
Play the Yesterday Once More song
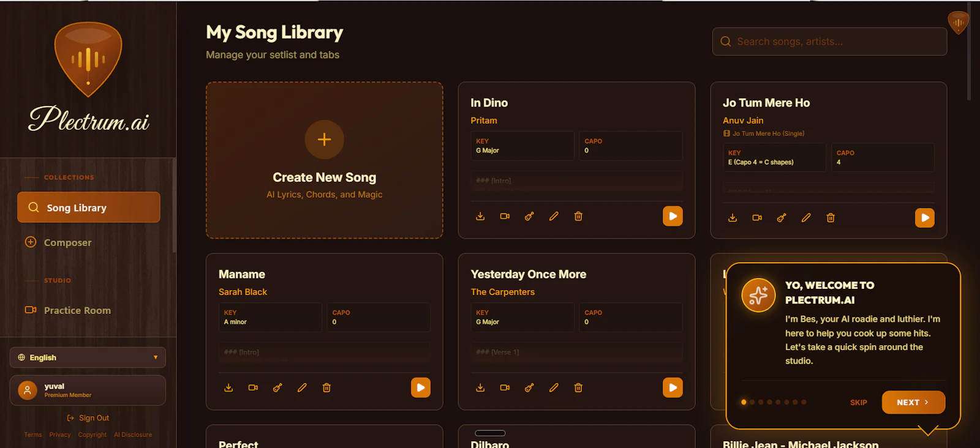coord(673,387)
